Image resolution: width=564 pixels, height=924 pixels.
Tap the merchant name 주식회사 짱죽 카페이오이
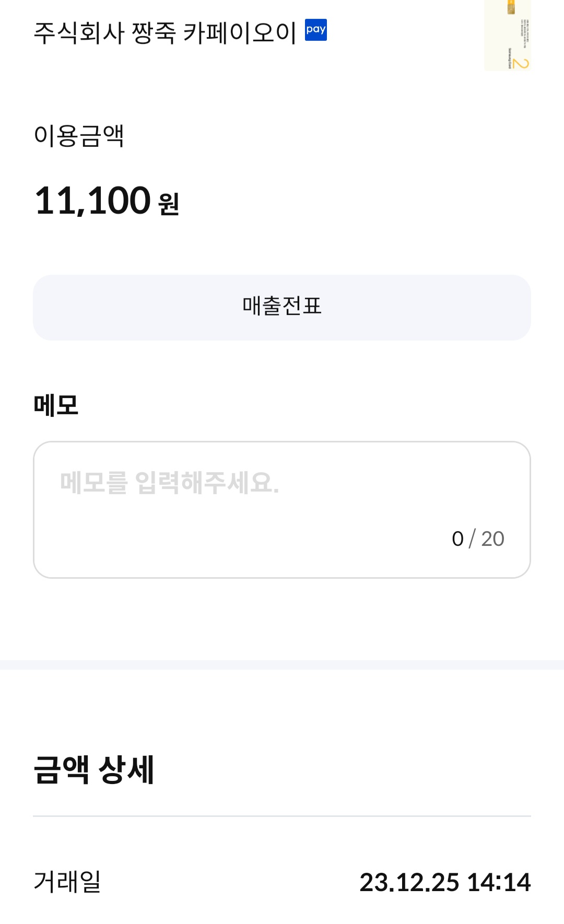[x=165, y=32]
